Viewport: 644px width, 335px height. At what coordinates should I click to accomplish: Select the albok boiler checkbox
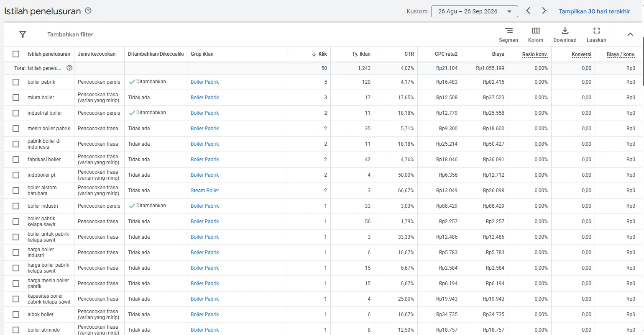(16, 314)
